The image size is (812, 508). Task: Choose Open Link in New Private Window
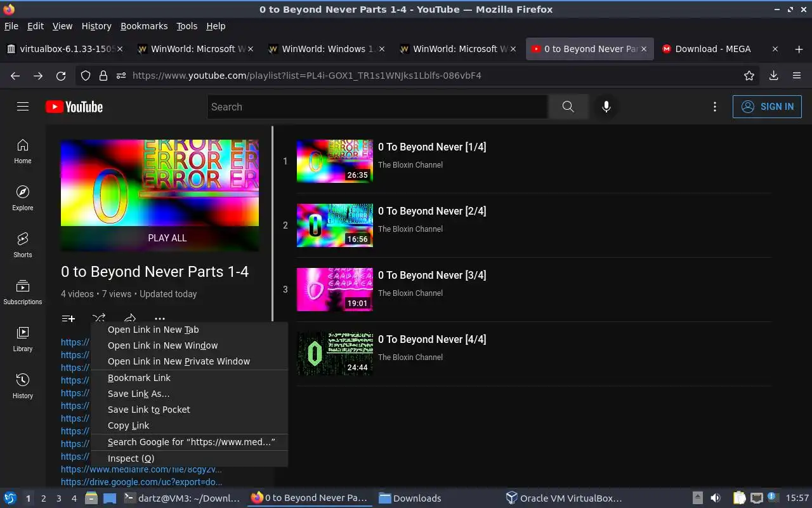189,361
